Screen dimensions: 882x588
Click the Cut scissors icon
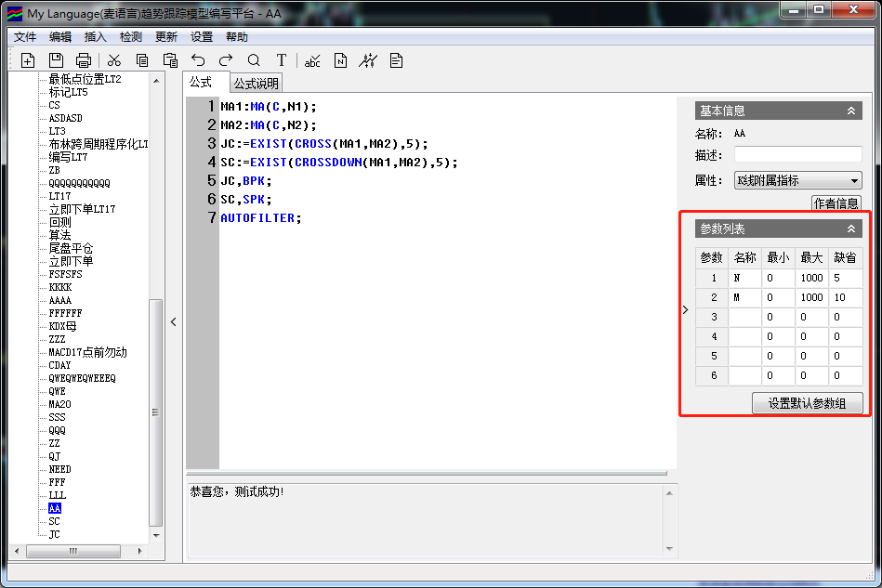(x=114, y=60)
